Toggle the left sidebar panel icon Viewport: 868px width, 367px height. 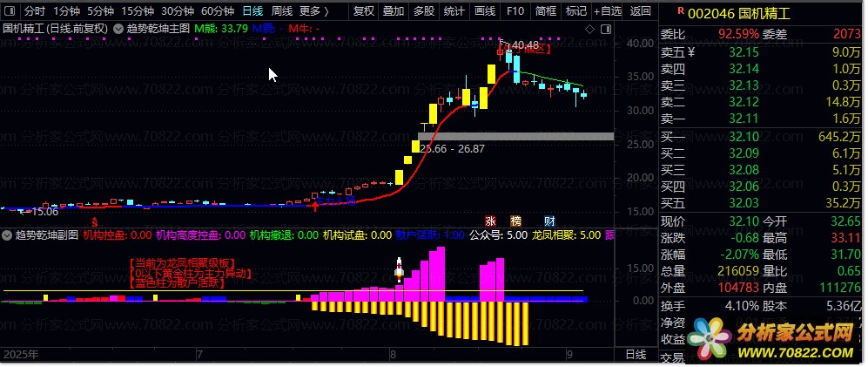click(x=11, y=11)
